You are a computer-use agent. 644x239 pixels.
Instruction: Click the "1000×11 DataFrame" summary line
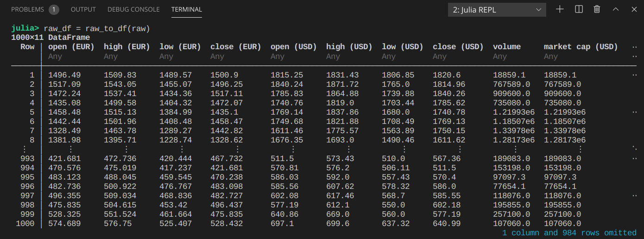[x=51, y=38]
